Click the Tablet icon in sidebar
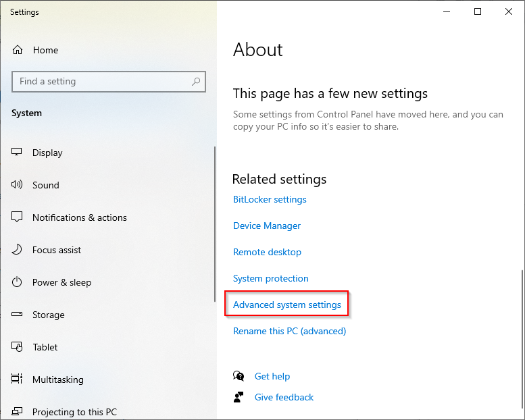 click(18, 347)
